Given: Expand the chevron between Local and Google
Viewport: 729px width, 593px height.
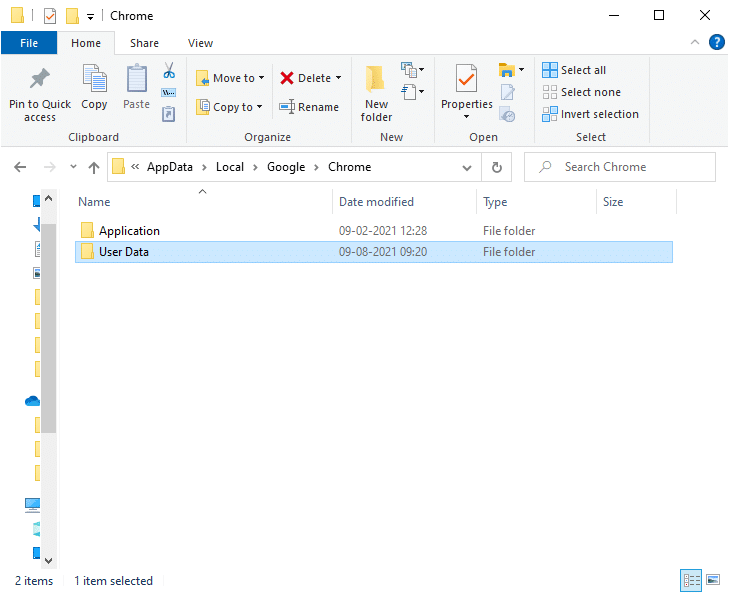Looking at the screenshot, I should click(255, 167).
